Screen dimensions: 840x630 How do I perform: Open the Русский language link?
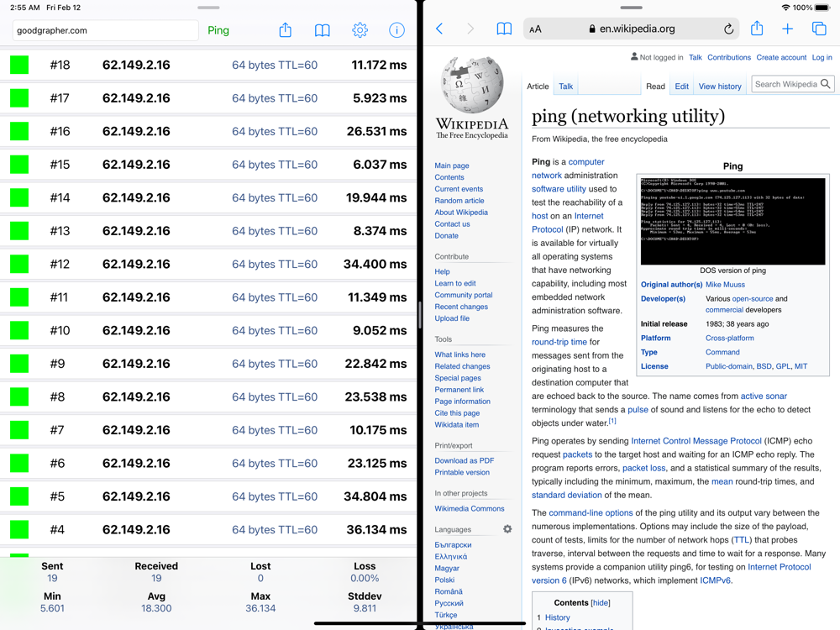[449, 603]
